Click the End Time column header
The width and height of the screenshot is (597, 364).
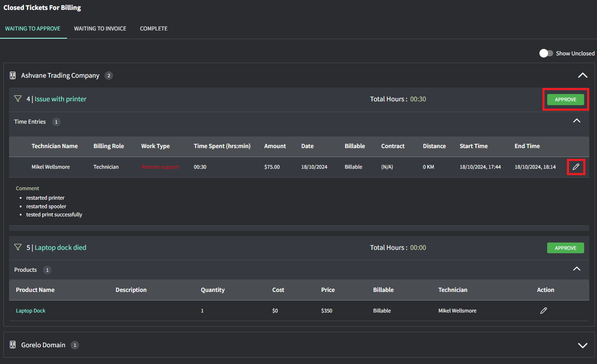pos(527,146)
